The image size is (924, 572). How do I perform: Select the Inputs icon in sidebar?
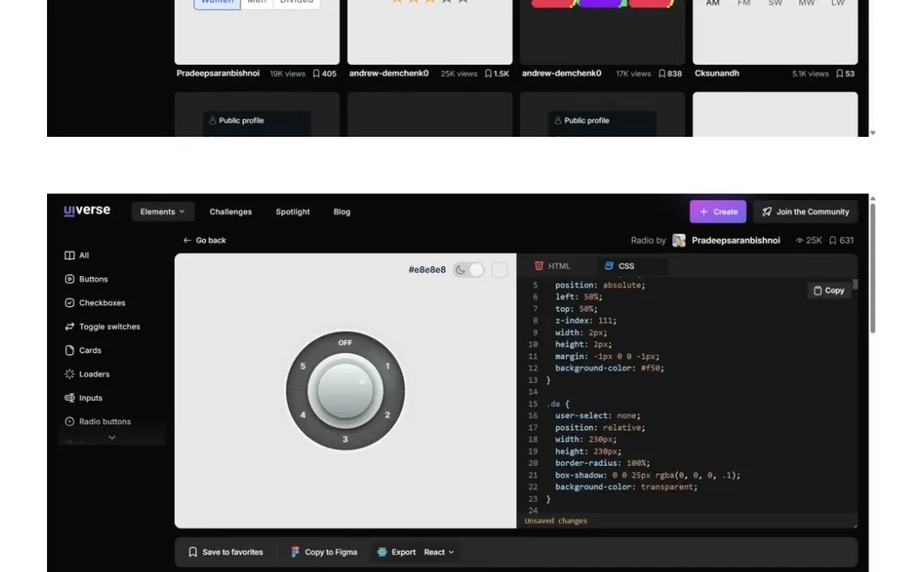tap(69, 398)
